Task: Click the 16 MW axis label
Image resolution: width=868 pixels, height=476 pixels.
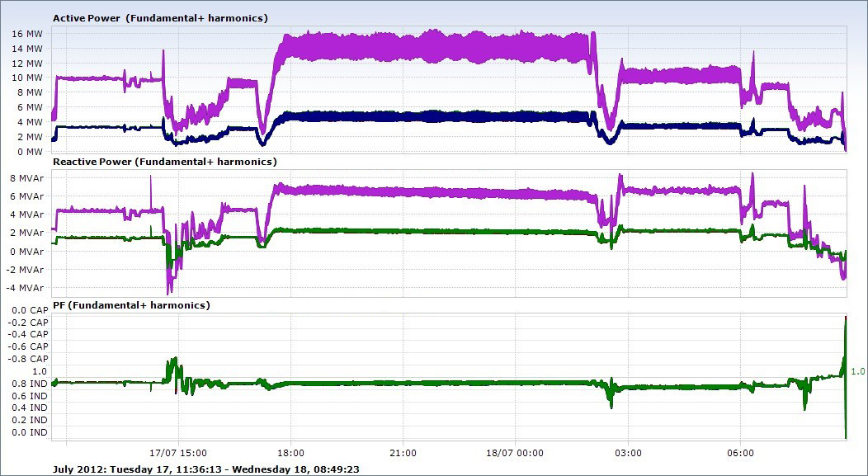Action: tap(26, 34)
